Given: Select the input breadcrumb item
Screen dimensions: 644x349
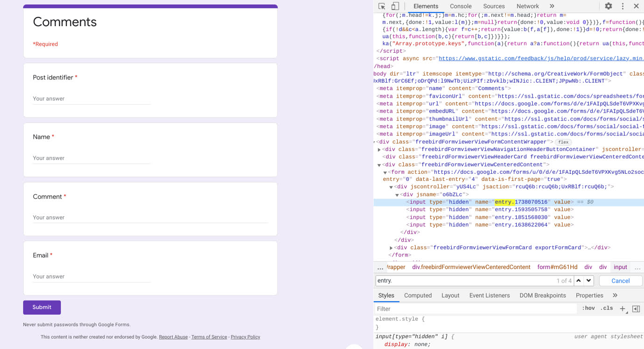Looking at the screenshot, I should [620, 267].
